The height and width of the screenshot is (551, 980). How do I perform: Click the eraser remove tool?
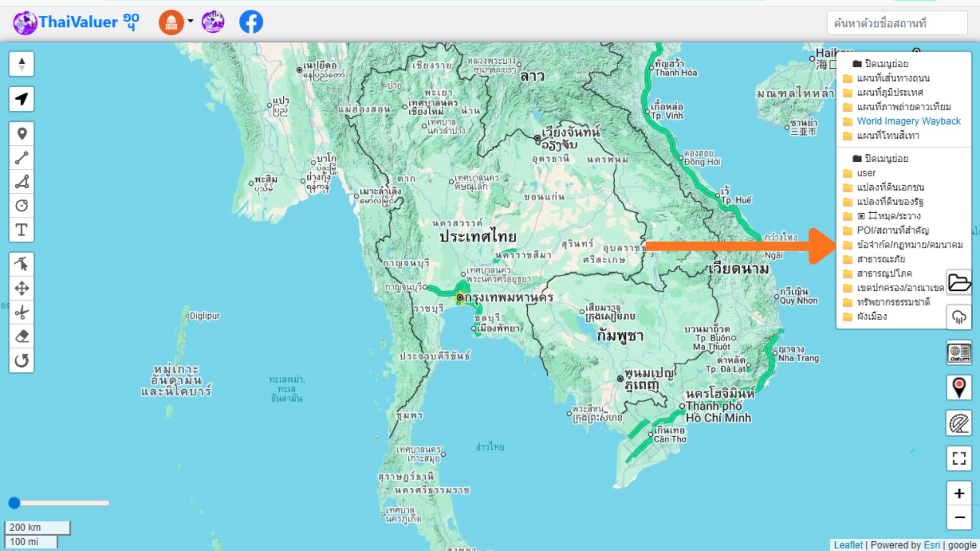[x=21, y=336]
